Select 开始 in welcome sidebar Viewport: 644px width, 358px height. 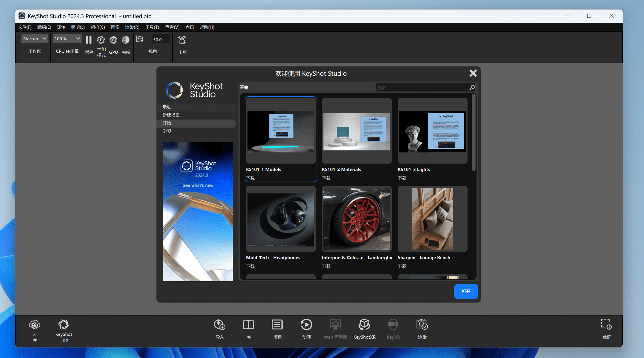coord(196,123)
